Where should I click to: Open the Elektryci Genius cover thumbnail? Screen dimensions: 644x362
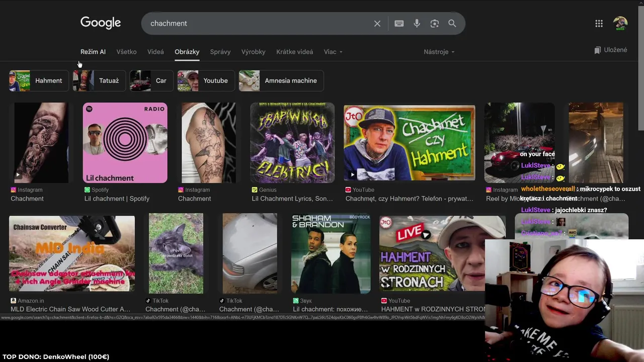pos(292,143)
